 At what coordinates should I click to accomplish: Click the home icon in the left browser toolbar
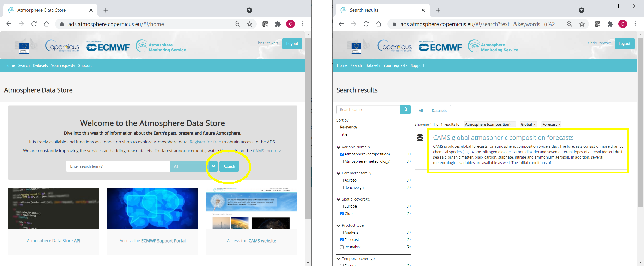tap(46, 24)
